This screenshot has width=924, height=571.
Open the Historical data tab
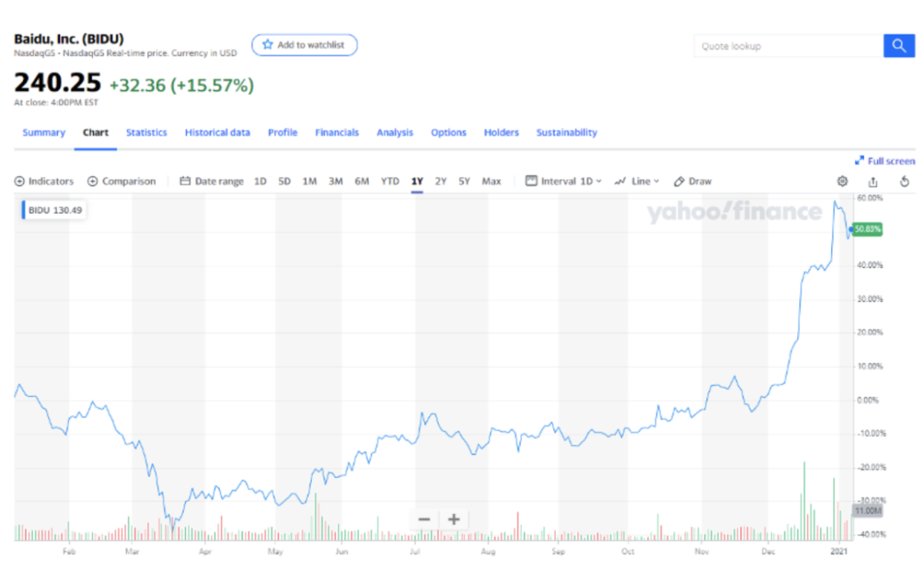click(x=217, y=132)
